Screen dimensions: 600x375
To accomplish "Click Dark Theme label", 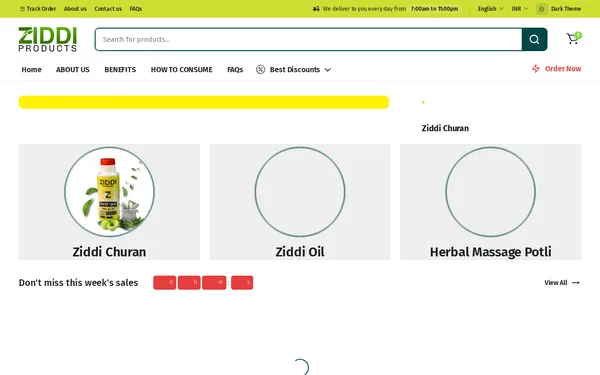I will tap(566, 8).
